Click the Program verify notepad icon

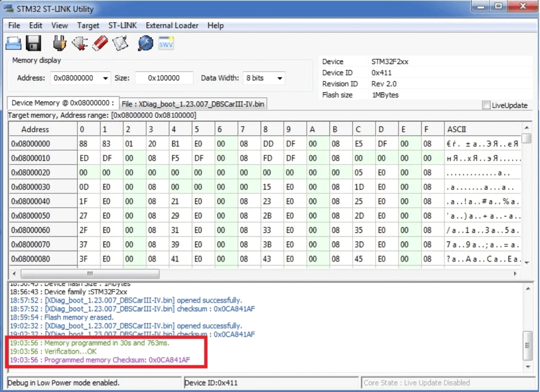pos(121,43)
